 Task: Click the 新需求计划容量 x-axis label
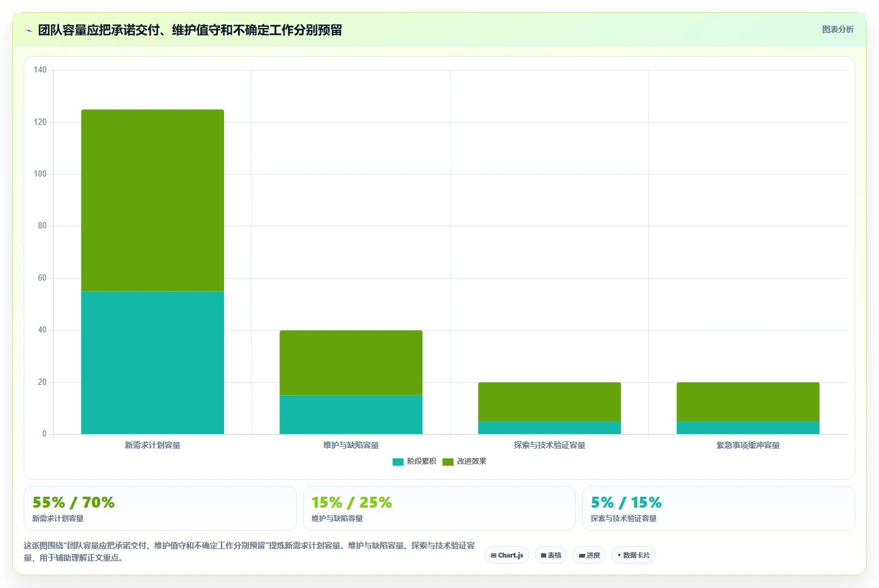tap(152, 446)
